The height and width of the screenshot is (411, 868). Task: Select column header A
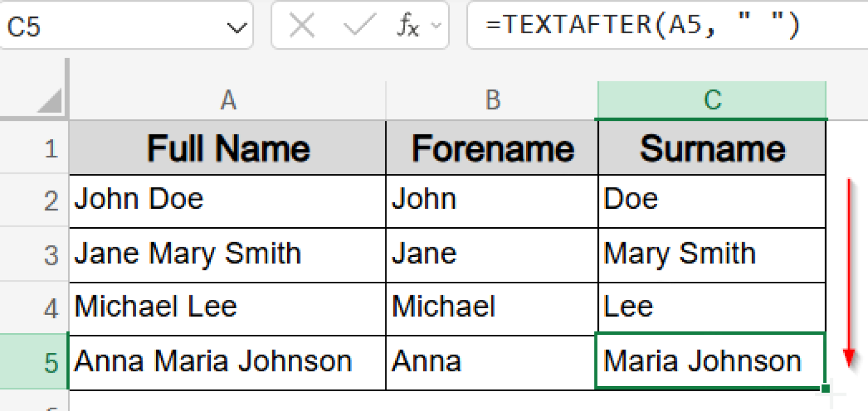pos(227,100)
